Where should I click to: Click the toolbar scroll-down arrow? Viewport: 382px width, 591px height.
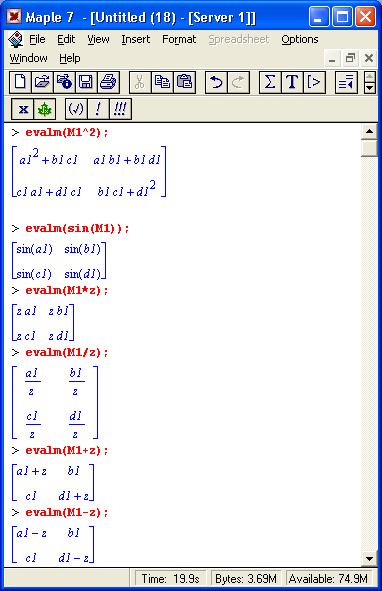[x=370, y=88]
